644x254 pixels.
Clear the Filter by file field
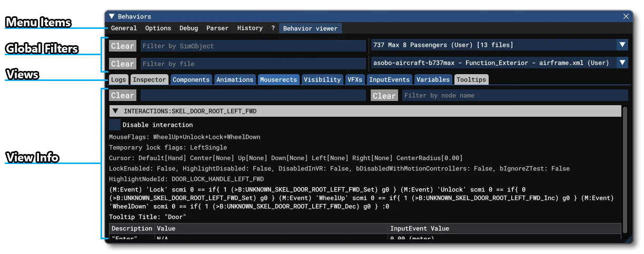[122, 64]
